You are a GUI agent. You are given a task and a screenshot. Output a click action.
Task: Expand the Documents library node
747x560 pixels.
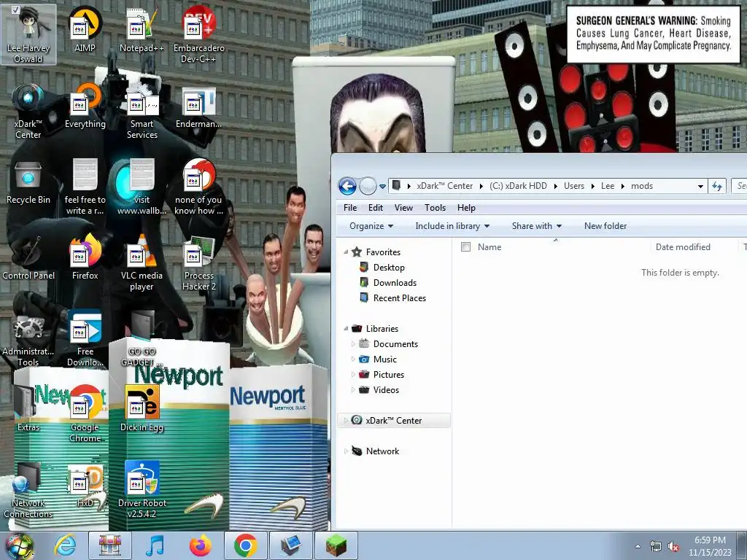tap(353, 344)
